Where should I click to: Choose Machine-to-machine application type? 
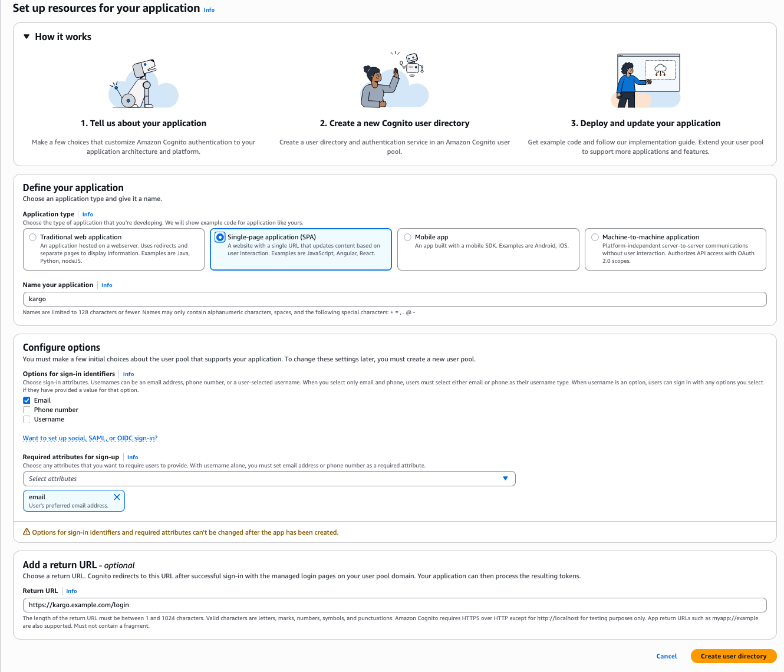point(595,236)
